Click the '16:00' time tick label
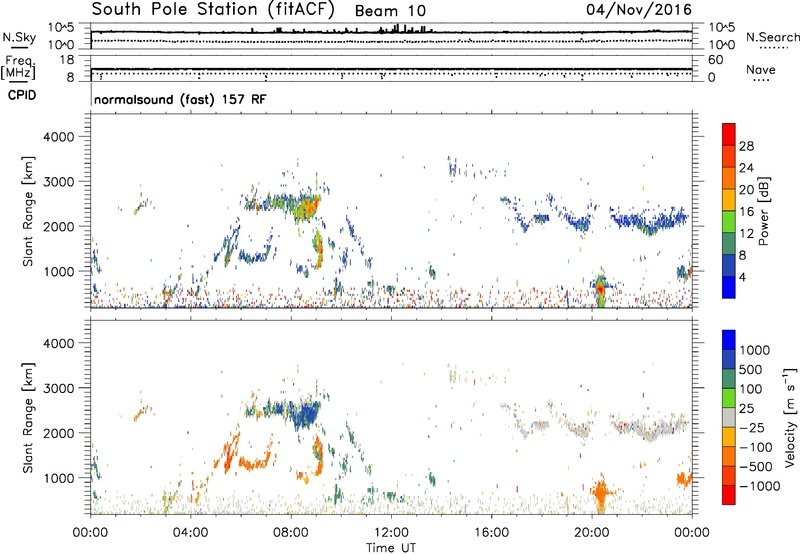The height and width of the screenshot is (554, 800). pyautogui.click(x=491, y=533)
